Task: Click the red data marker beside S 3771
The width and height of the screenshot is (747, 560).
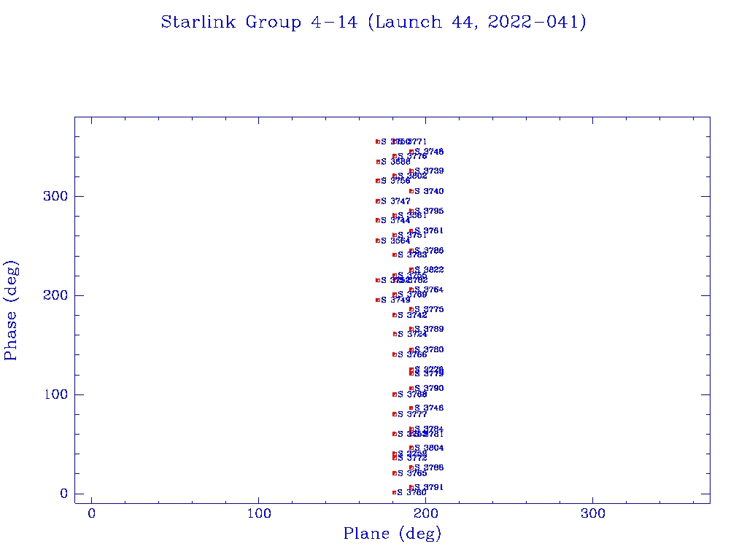Action: (395, 141)
